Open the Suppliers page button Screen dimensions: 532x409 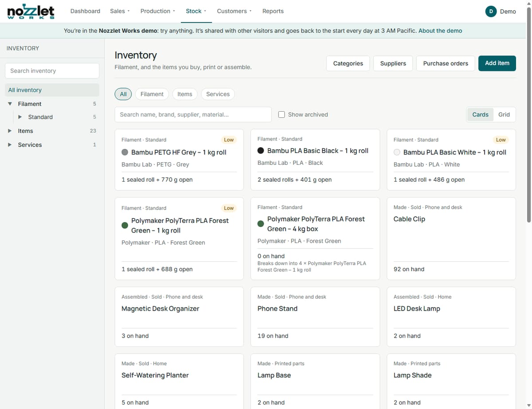pos(393,63)
